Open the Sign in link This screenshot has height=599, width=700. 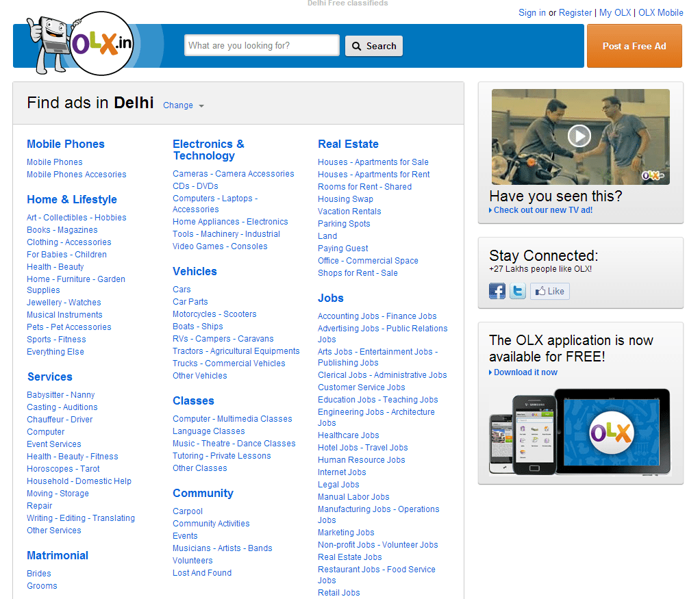pos(532,12)
